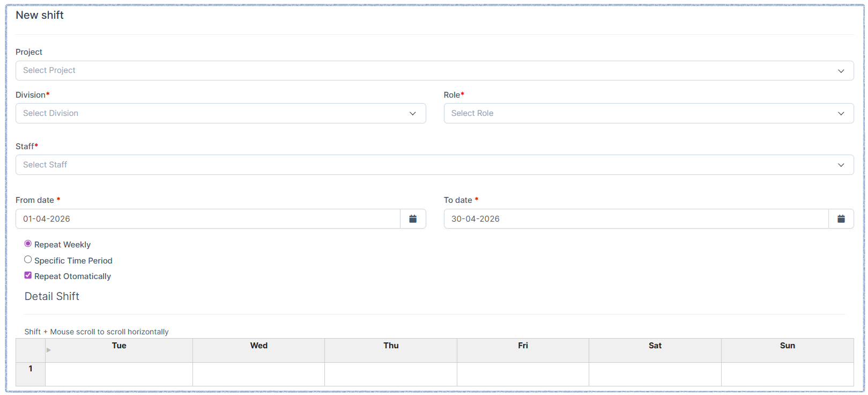Click row 1 cell under Tue

(119, 374)
